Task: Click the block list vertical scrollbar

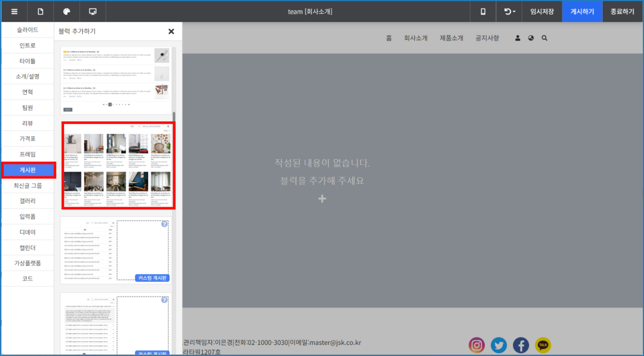Action: click(174, 117)
